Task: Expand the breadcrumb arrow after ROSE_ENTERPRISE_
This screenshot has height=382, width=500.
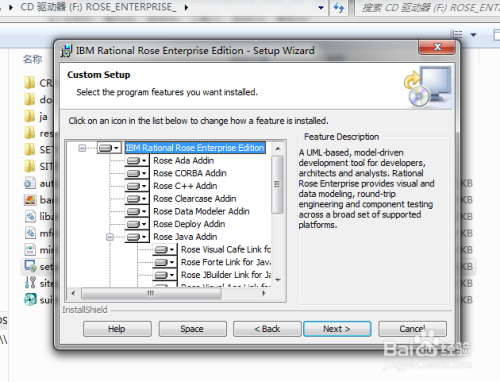Action: [x=186, y=7]
